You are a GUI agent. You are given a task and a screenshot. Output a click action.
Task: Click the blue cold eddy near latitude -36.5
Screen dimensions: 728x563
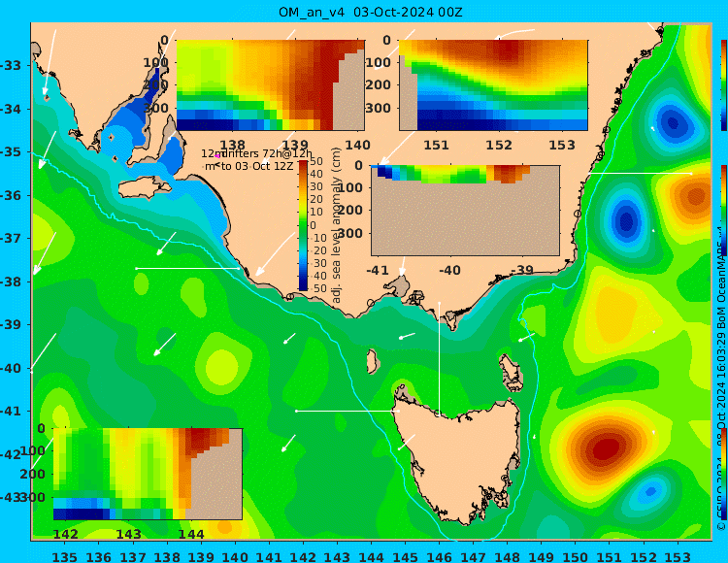(626, 220)
